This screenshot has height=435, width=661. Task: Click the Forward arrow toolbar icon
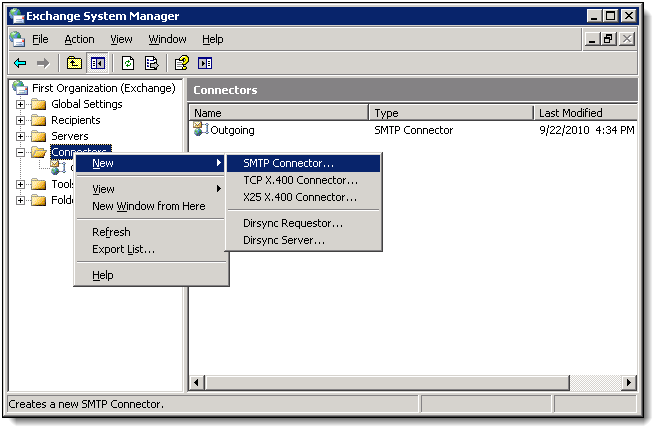pos(43,64)
